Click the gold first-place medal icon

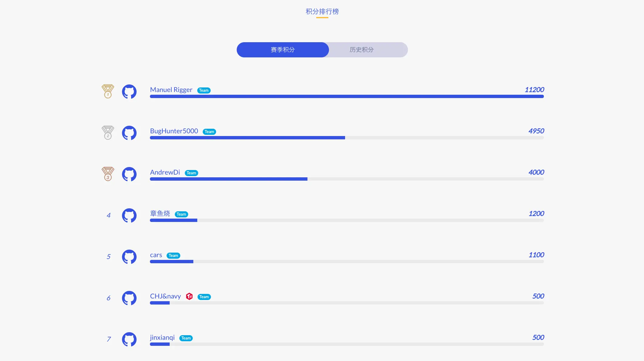tap(108, 91)
